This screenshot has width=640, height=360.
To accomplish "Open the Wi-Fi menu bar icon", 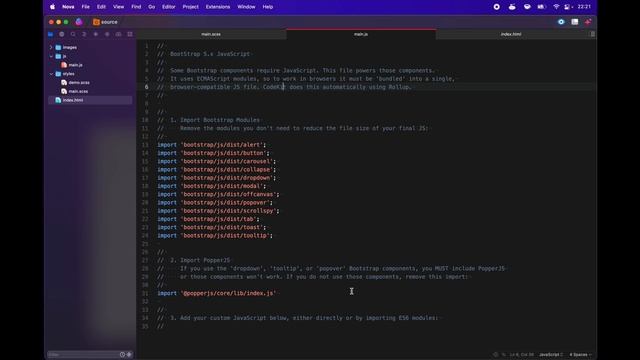I will click(x=556, y=7).
